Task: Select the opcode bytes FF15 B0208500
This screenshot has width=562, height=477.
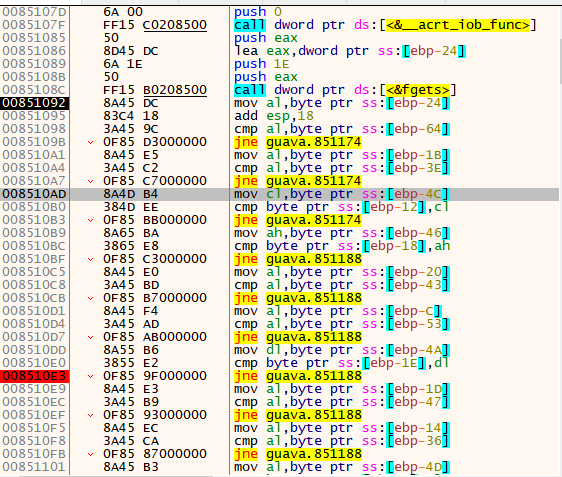Action: 155,90
